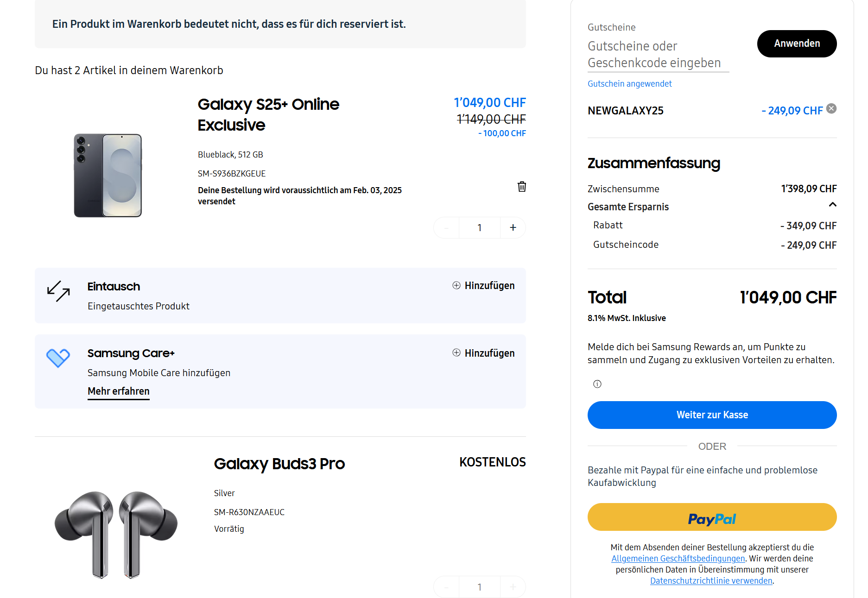Open Allgemeinen Geschäftsbedingungen link
The image size is (868, 598).
[678, 559]
